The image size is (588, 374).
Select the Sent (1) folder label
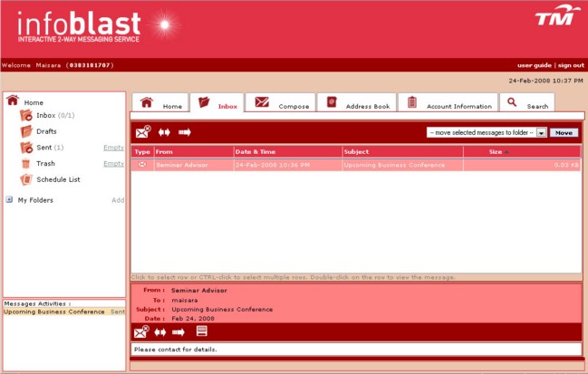point(50,148)
